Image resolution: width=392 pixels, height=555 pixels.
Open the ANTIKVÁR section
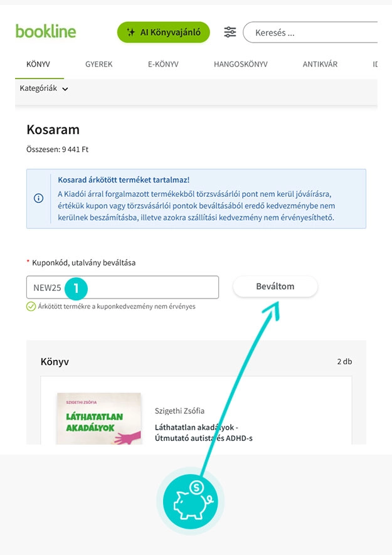click(x=320, y=63)
